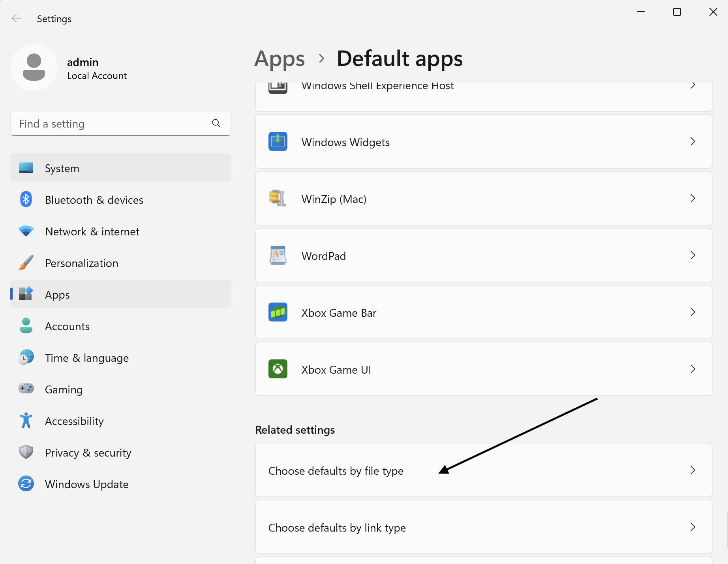
Task: Click the Apps sidebar icon
Action: 26,294
